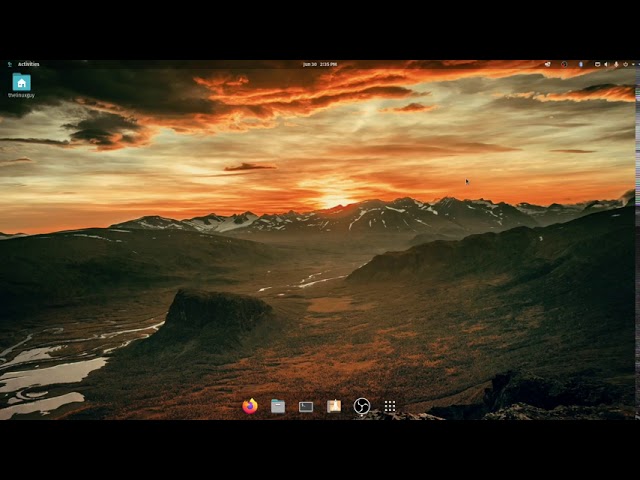The image size is (640, 480).
Task: Expand the system menu arrow
Action: [x=633, y=64]
